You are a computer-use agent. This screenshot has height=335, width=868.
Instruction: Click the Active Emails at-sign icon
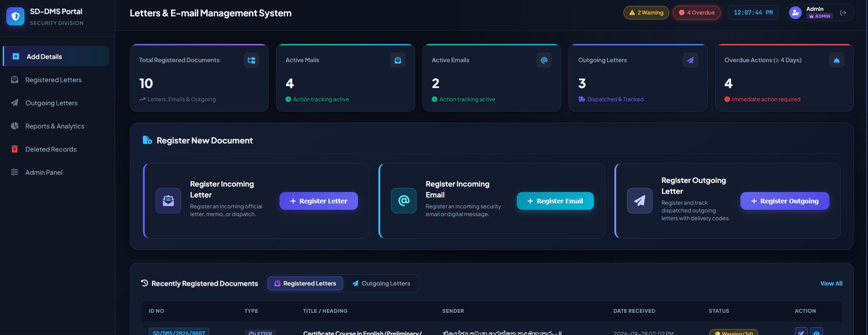tap(544, 60)
